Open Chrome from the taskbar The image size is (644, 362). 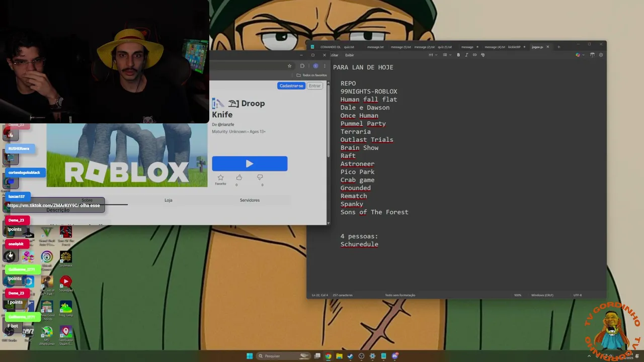328,356
